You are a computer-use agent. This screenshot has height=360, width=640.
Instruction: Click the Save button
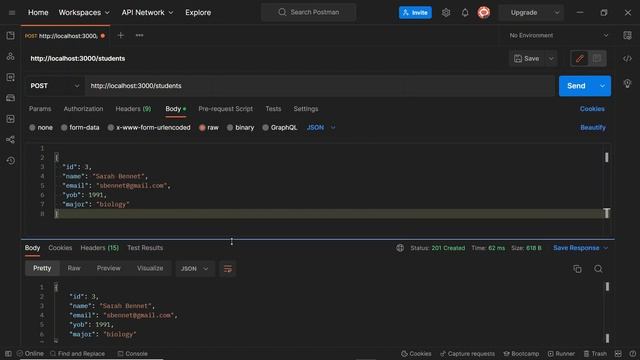click(x=527, y=59)
